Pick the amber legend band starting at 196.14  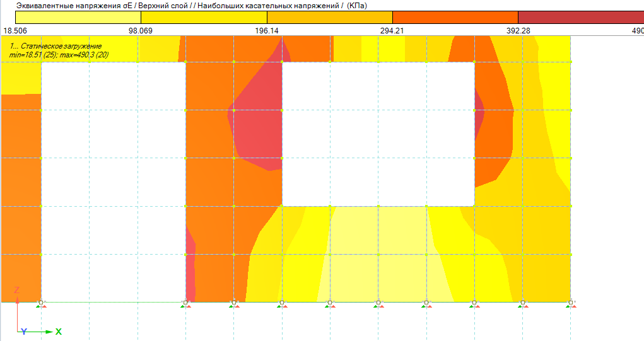tap(330, 17)
